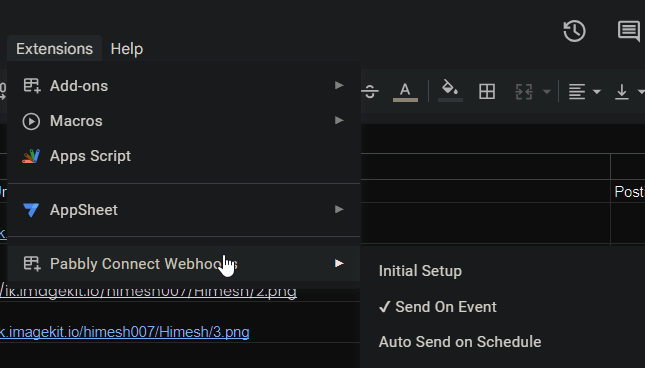Open the Macros submenu item
The width and height of the screenshot is (645, 368).
(x=184, y=121)
